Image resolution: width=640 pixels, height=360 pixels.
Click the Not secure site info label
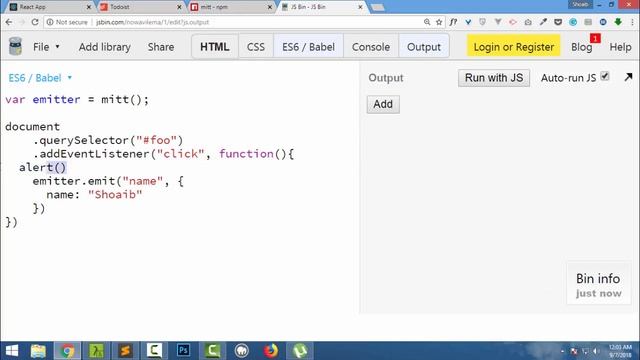coord(67,22)
